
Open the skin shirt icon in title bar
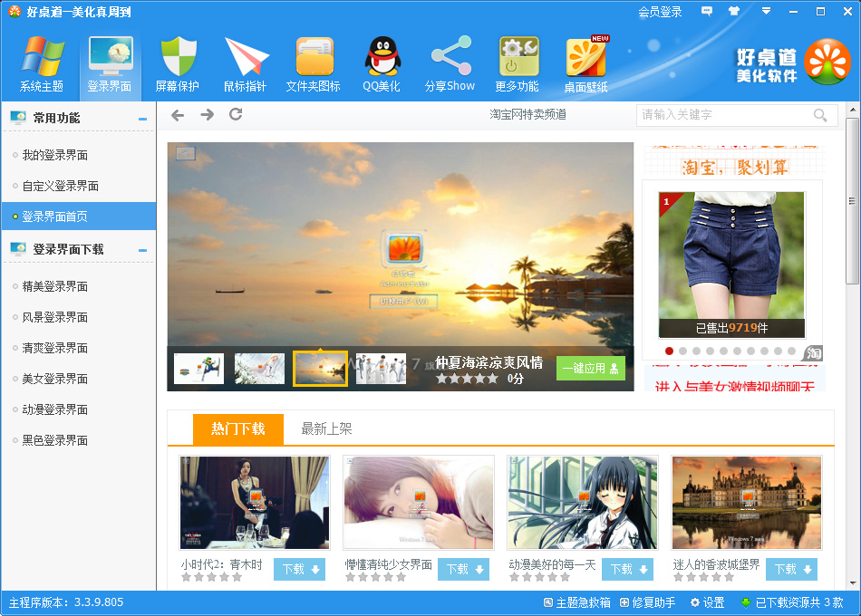pyautogui.click(x=734, y=11)
